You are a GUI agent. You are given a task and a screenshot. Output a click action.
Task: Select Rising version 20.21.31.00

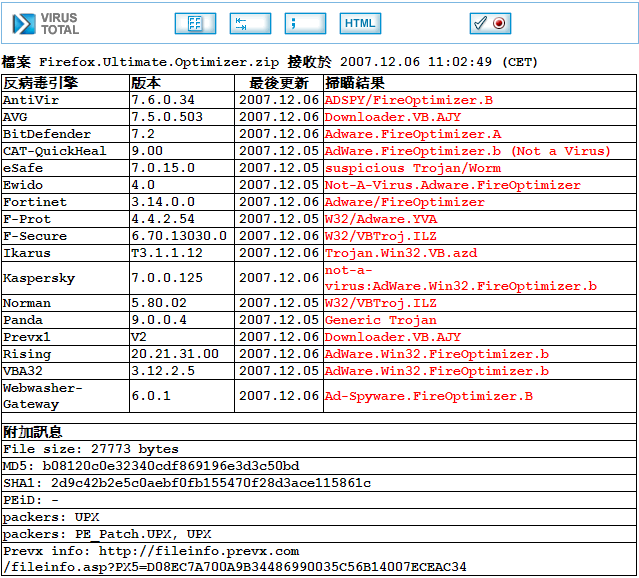pyautogui.click(x=175, y=354)
